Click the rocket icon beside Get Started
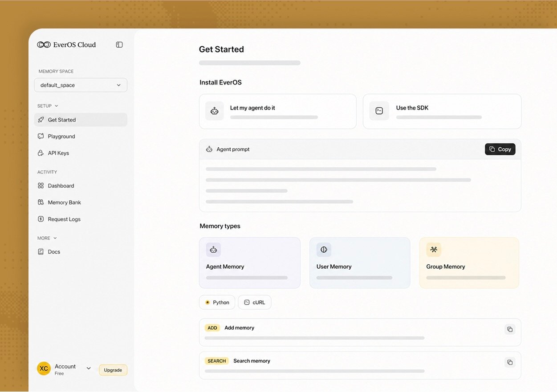557x392 pixels. click(41, 120)
